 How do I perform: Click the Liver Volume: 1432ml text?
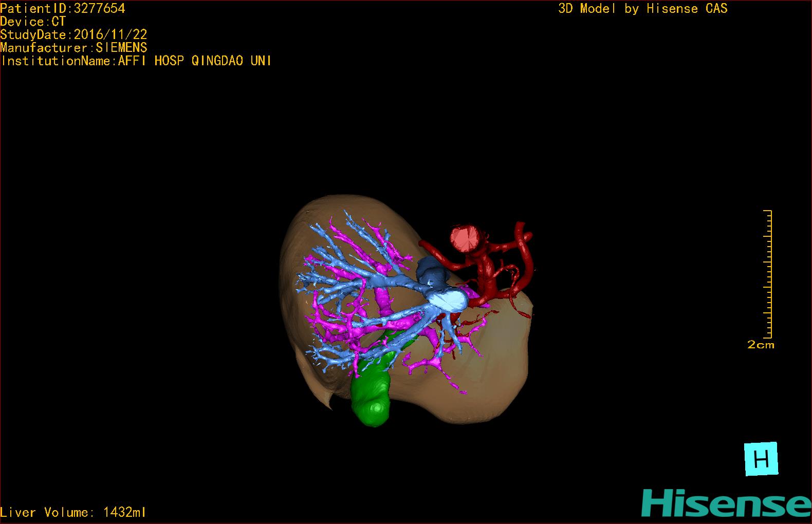pyautogui.click(x=73, y=512)
